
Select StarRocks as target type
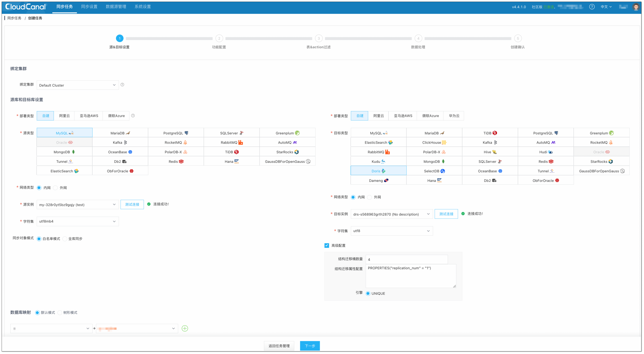coord(601,161)
